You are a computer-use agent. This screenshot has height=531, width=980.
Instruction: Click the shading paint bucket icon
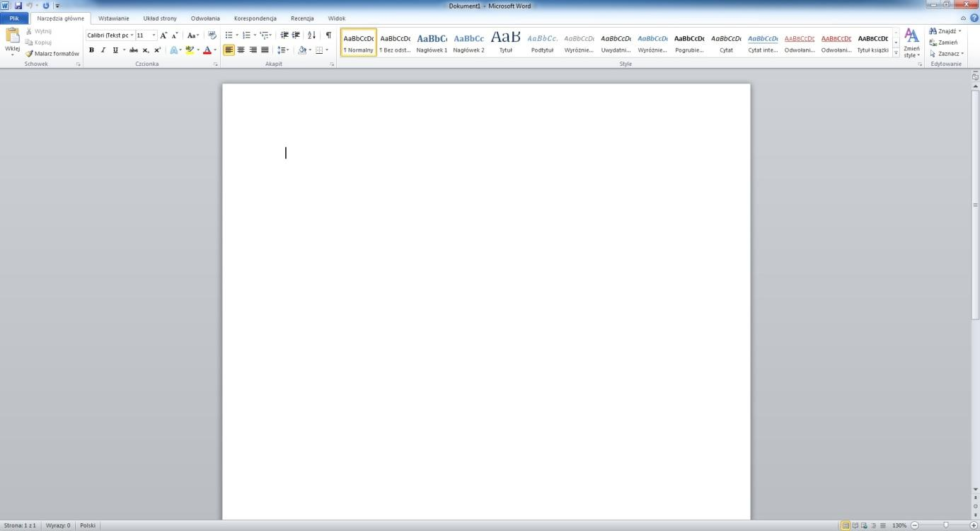[x=302, y=50]
